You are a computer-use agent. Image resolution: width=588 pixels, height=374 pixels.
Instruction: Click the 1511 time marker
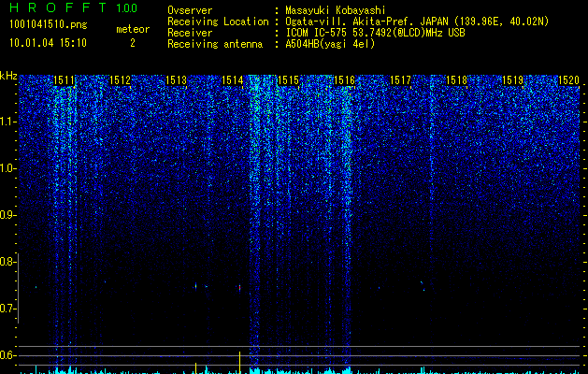point(64,80)
